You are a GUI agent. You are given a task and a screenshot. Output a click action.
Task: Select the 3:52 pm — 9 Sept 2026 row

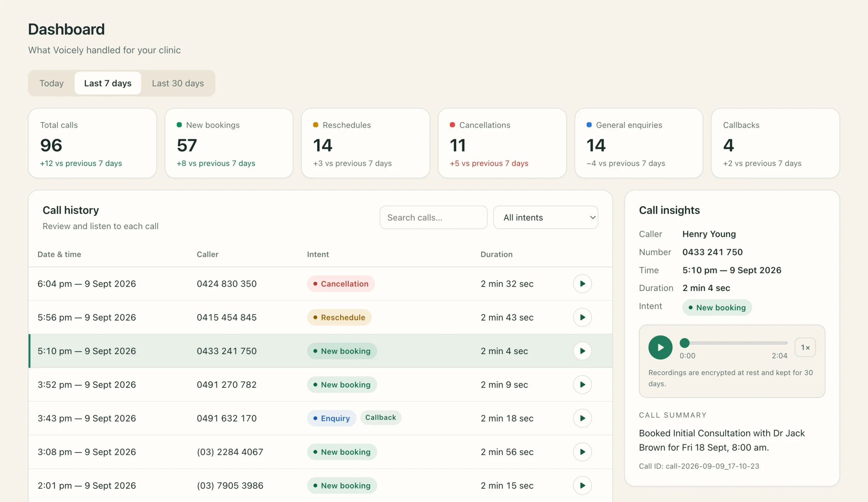[320, 384]
